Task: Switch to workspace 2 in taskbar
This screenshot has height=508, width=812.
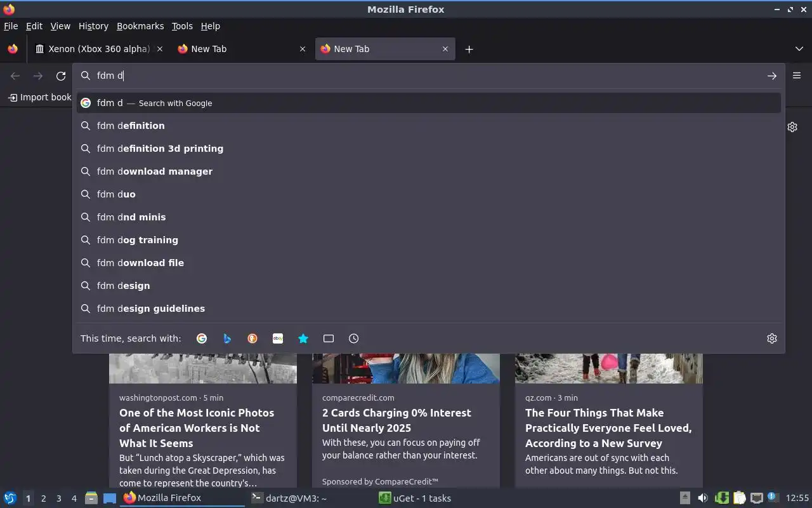Action: (43, 498)
